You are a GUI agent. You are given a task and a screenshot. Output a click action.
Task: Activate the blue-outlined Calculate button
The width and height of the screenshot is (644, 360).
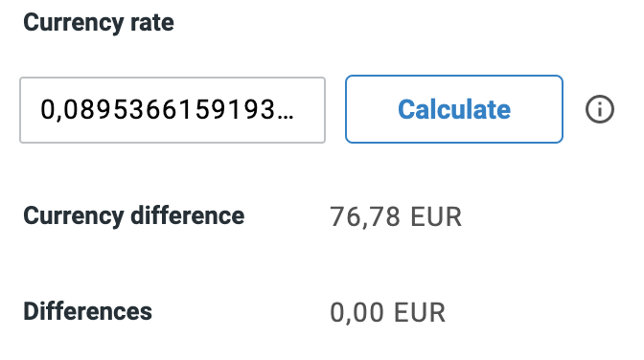point(454,109)
